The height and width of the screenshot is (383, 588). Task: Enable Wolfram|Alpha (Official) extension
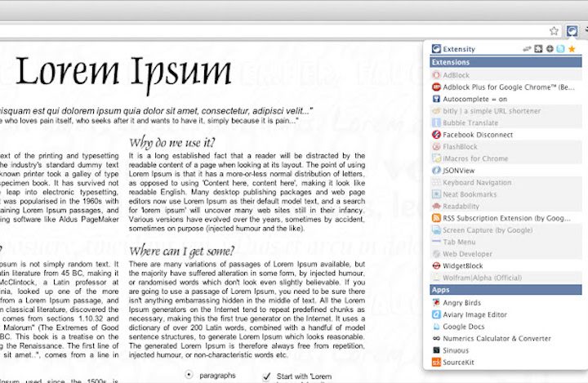click(506, 278)
